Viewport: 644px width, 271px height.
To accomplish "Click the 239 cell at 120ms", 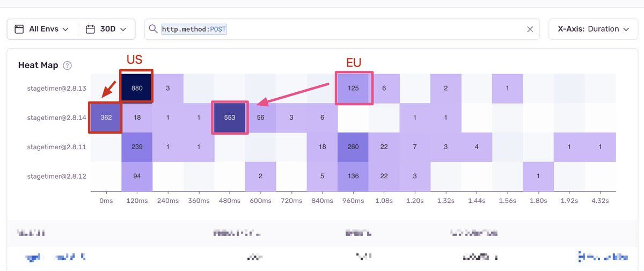I will tap(137, 147).
